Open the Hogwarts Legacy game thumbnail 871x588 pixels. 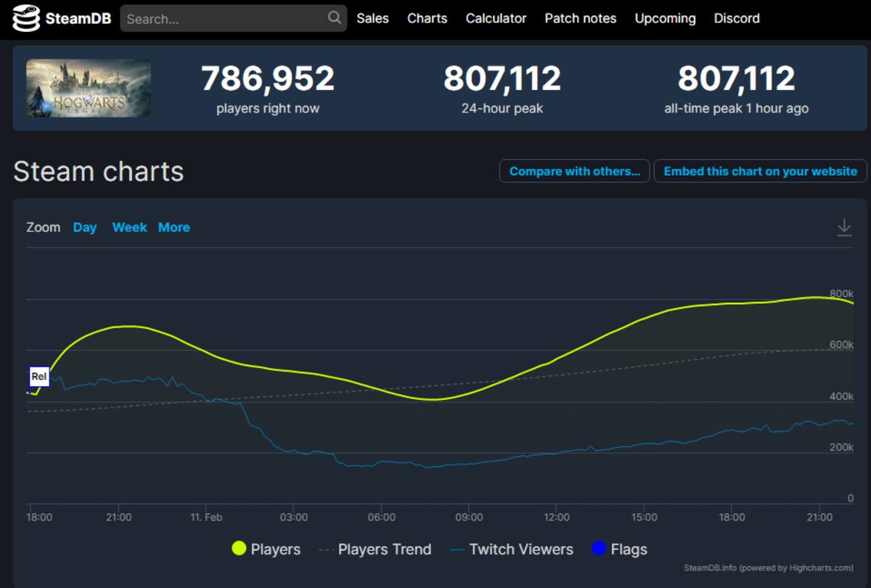click(89, 88)
